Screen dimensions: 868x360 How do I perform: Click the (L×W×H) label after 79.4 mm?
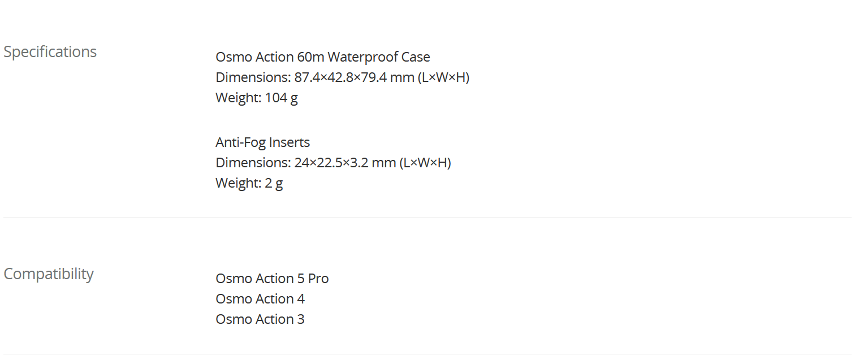(x=444, y=77)
